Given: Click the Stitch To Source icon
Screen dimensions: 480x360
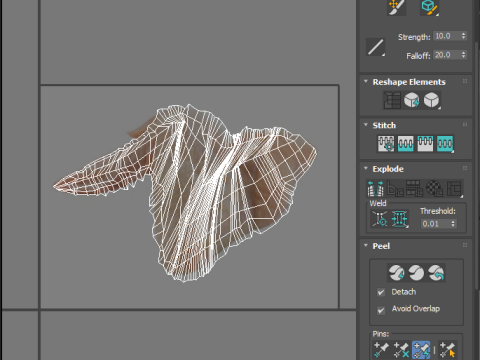Looking at the screenshot, I should pyautogui.click(x=425, y=144).
